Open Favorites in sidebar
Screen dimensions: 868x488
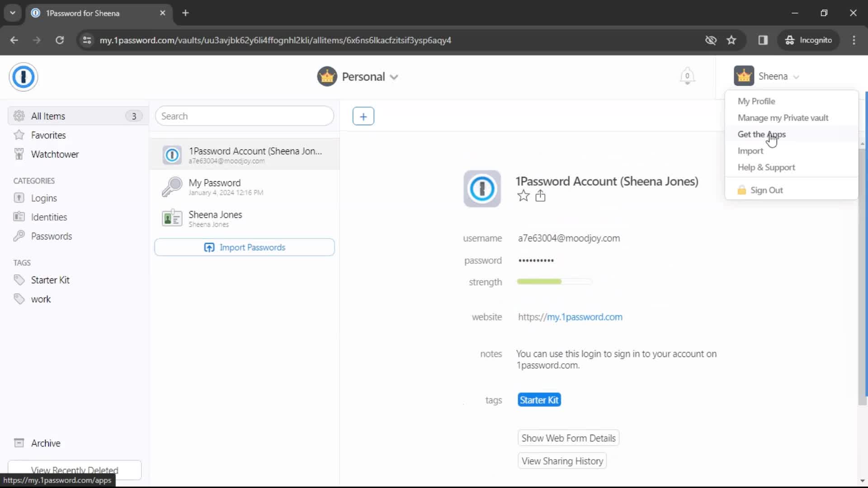pos(48,135)
